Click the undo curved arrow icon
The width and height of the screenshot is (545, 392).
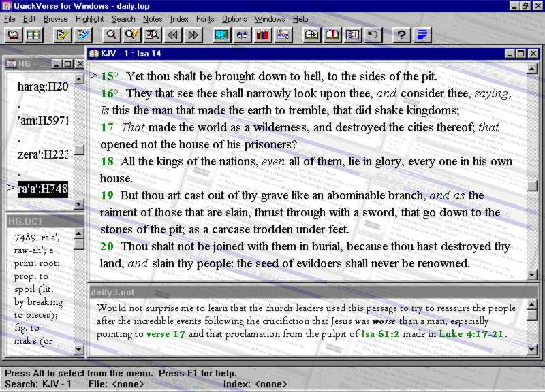pos(373,35)
